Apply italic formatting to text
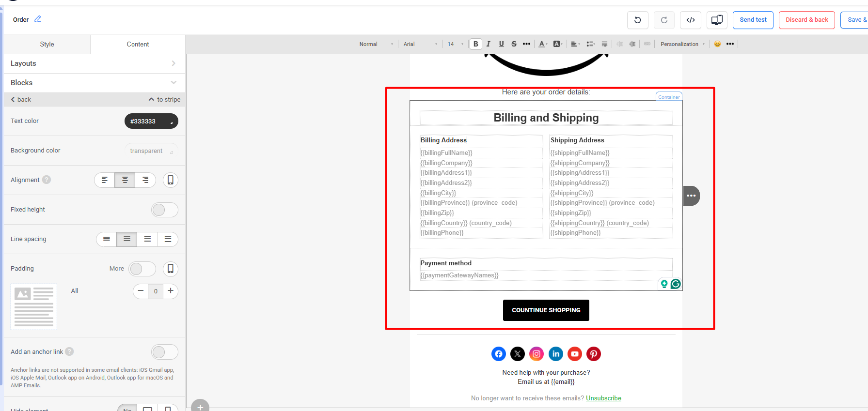 (x=488, y=44)
